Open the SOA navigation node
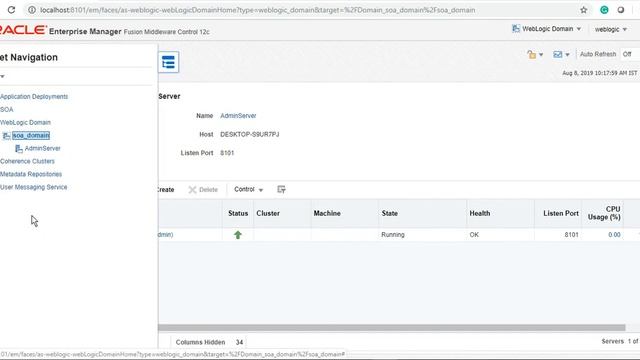The height and width of the screenshot is (360, 640). (7, 110)
